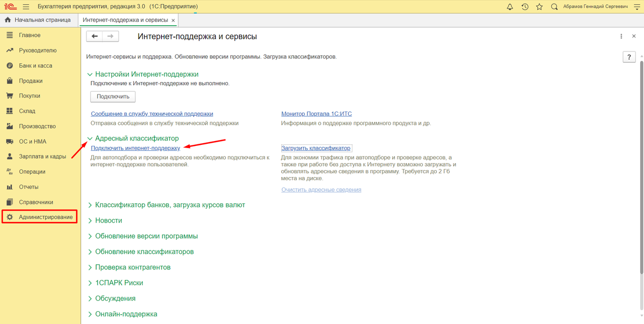Collapse the Настройки Интернет-поддержки section
The image size is (644, 324).
coord(90,75)
